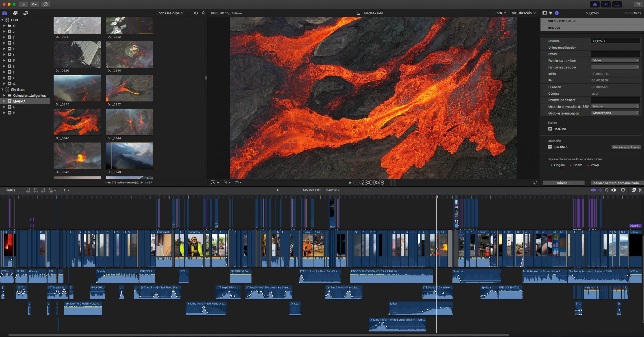Enable solo clips with the headphones icon
This screenshot has width=644, height=337.
pos(607,190)
